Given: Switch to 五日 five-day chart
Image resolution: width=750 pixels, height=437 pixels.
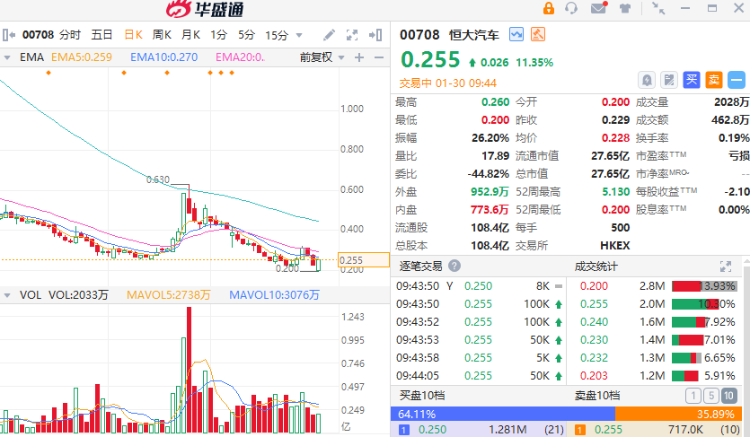Looking at the screenshot, I should (x=102, y=35).
